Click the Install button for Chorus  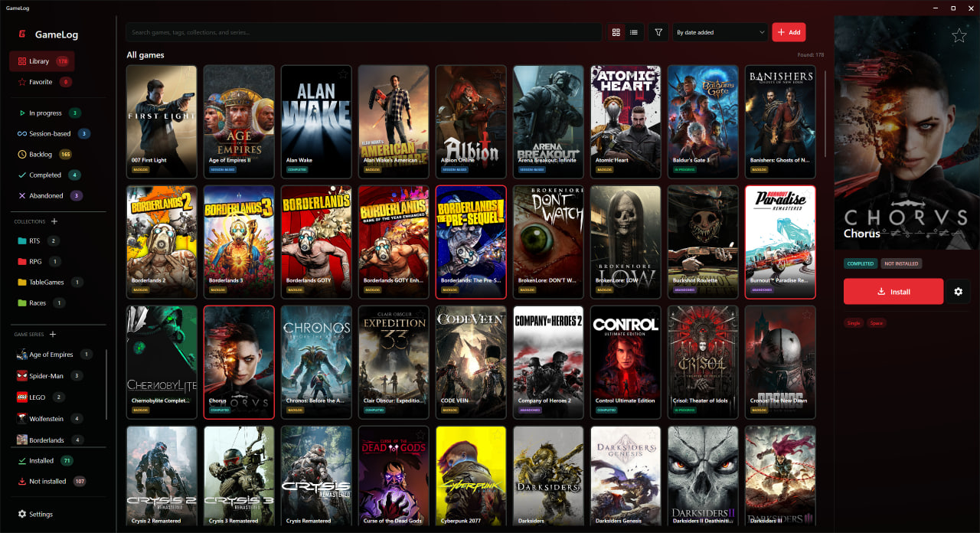(893, 292)
